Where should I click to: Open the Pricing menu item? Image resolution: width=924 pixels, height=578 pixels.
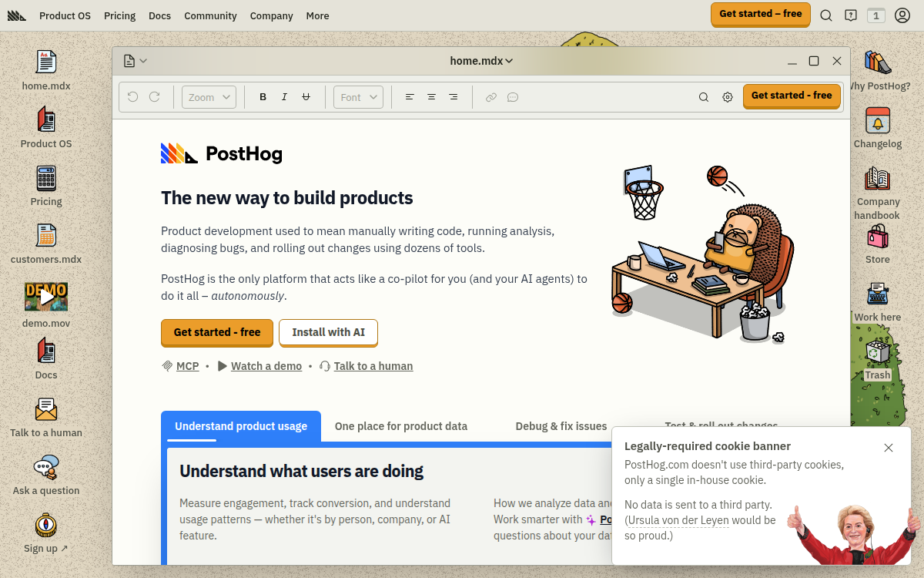tap(119, 15)
